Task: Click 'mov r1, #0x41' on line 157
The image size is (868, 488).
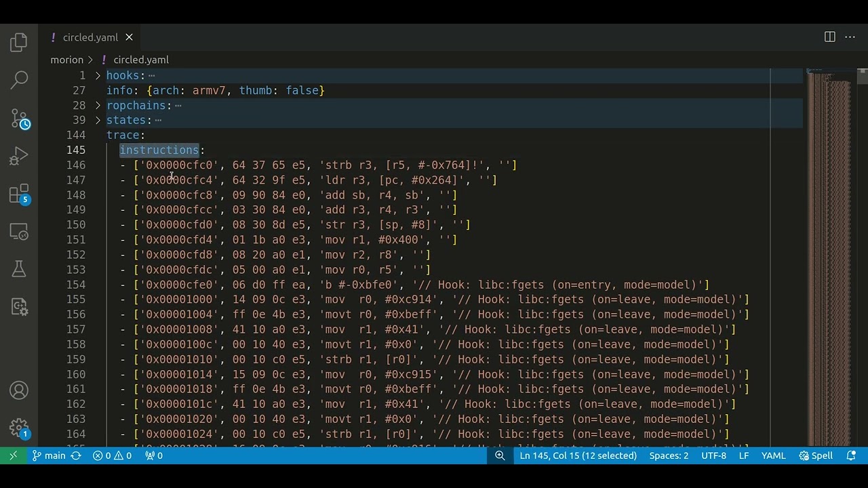Action: (x=375, y=329)
